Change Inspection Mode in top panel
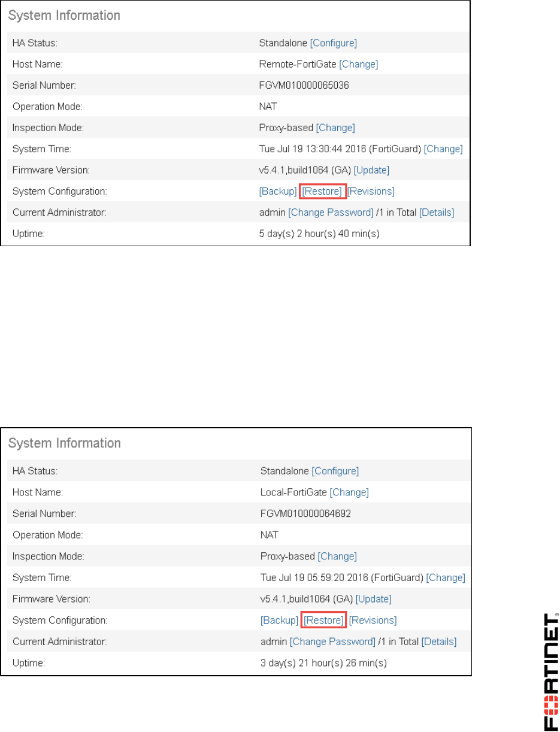This screenshot has height=732, width=560. [x=335, y=128]
